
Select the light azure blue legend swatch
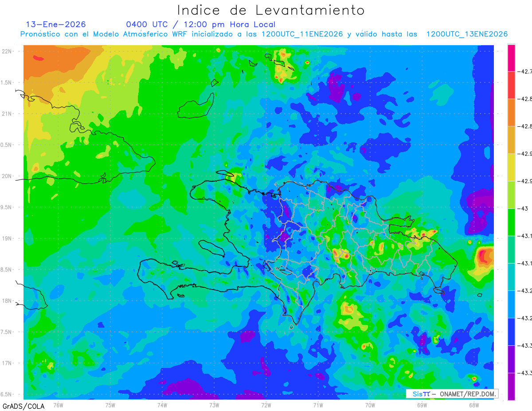point(511,305)
